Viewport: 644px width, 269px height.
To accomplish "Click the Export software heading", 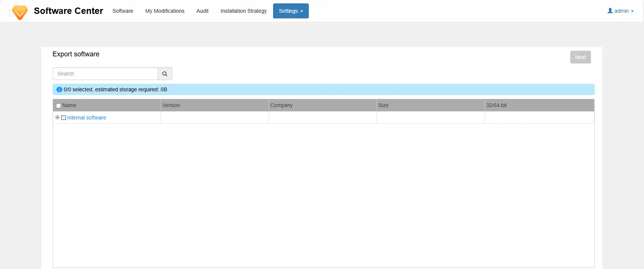I will (76, 54).
